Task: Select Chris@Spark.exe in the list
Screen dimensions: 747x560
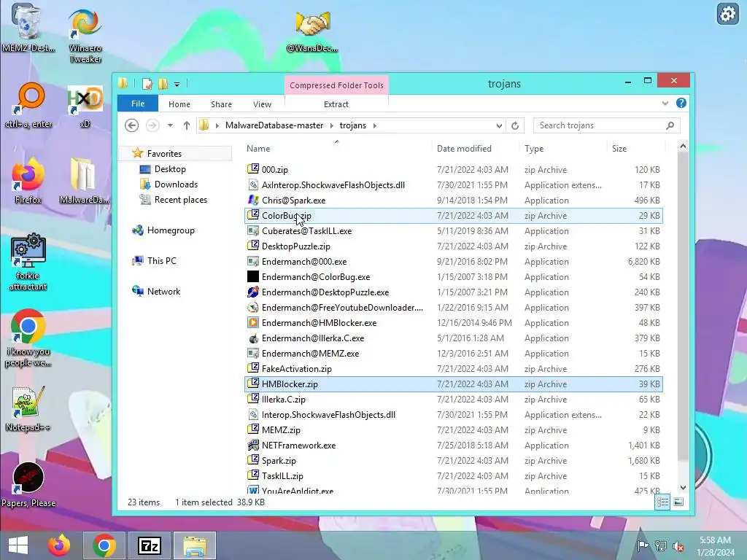Action: (x=453, y=201)
